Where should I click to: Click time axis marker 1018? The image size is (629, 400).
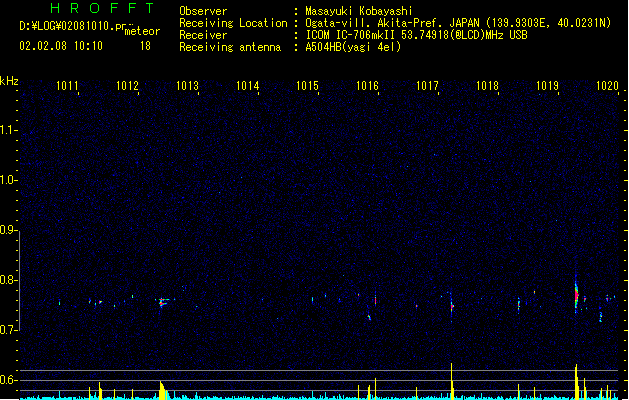487,86
